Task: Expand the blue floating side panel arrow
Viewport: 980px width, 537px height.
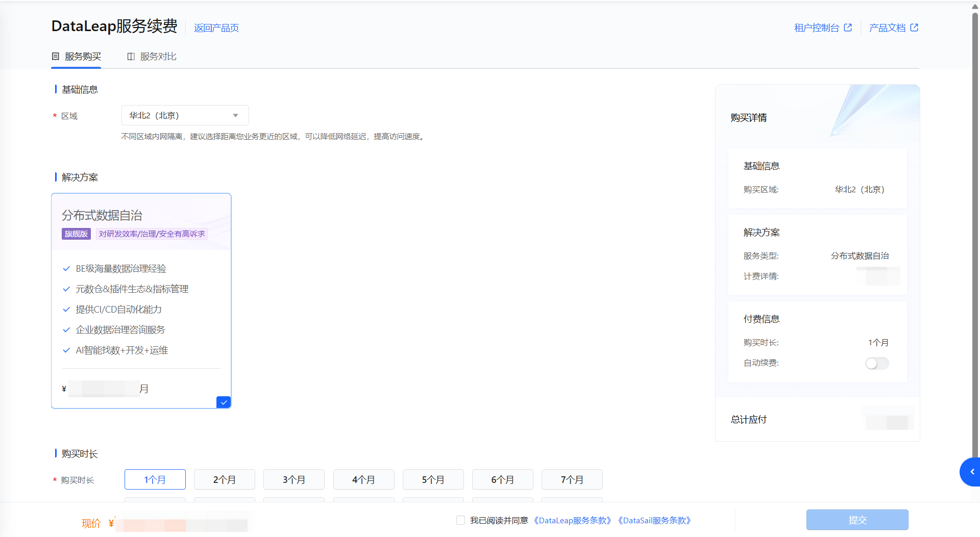Action: pos(971,472)
